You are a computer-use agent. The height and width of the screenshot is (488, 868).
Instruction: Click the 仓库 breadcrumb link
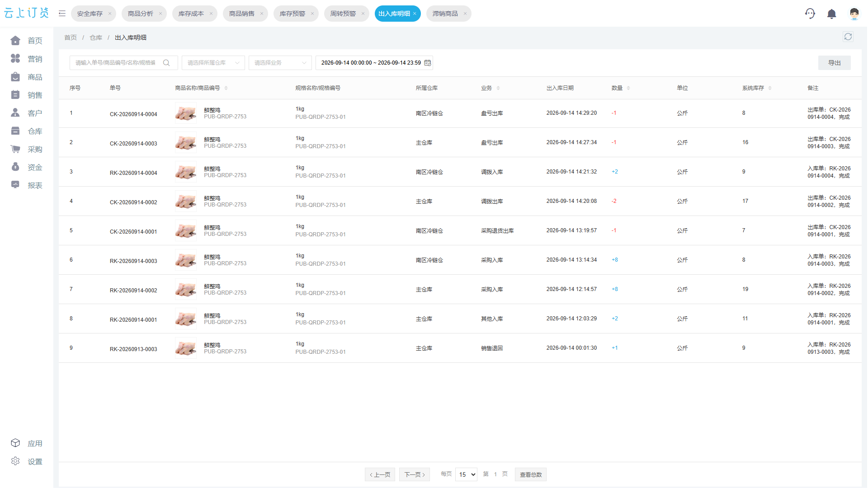tap(96, 38)
